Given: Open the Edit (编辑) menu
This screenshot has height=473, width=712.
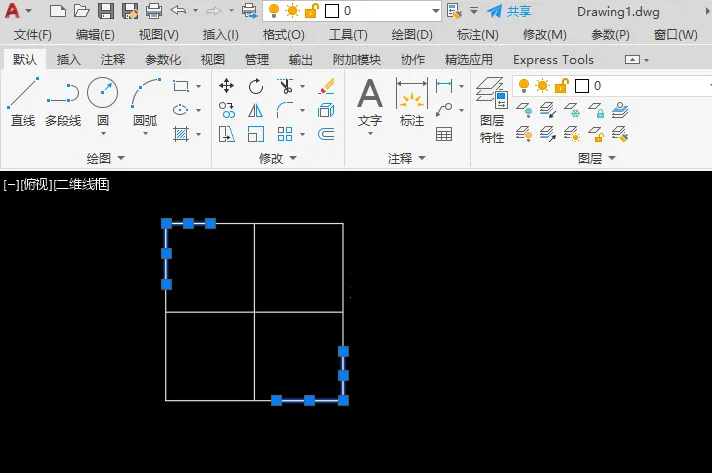Looking at the screenshot, I should point(95,34).
